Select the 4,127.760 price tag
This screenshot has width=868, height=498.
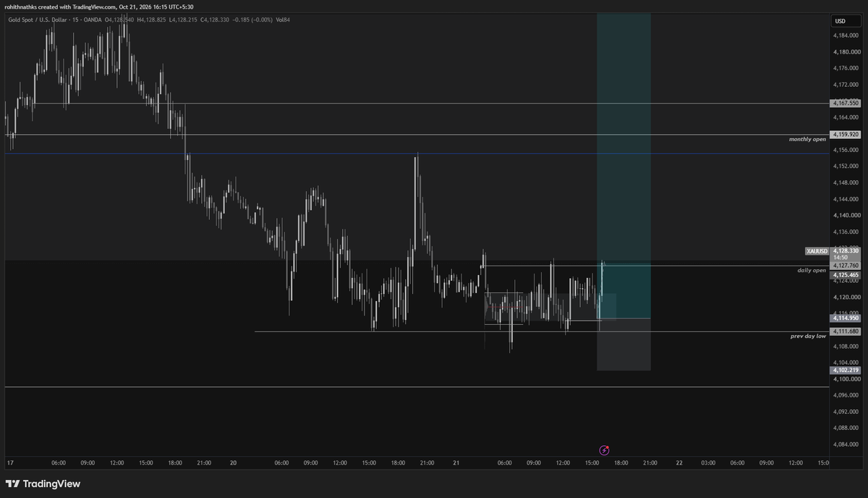click(x=846, y=266)
